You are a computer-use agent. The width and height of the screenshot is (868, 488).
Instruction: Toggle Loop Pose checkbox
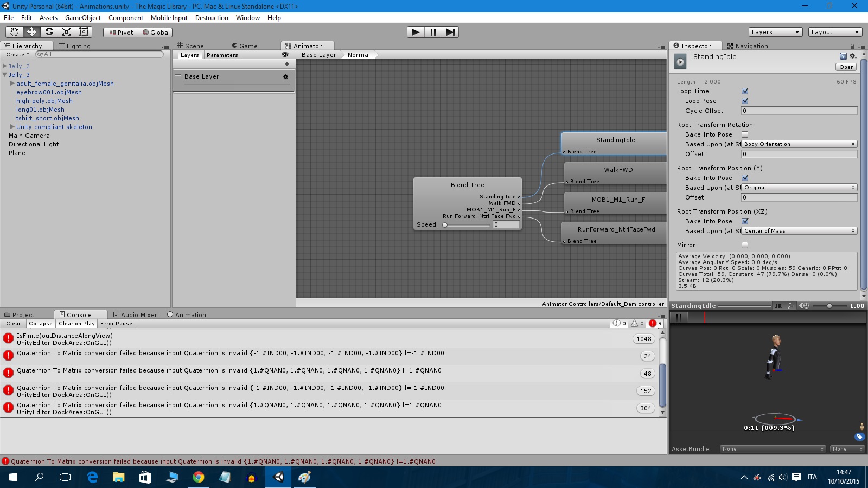745,101
